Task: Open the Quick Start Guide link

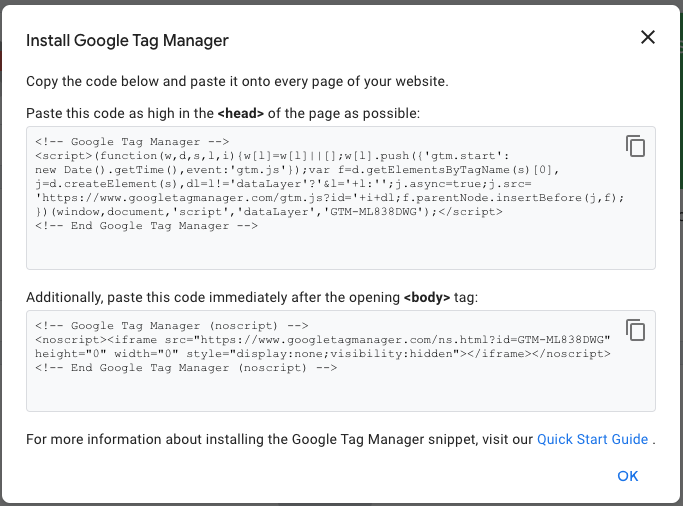Action: click(592, 439)
